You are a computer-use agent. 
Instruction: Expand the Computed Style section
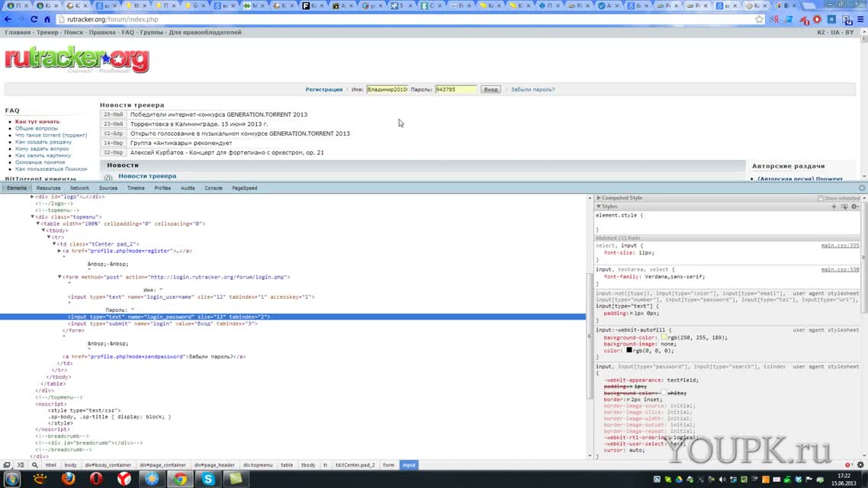[599, 197]
